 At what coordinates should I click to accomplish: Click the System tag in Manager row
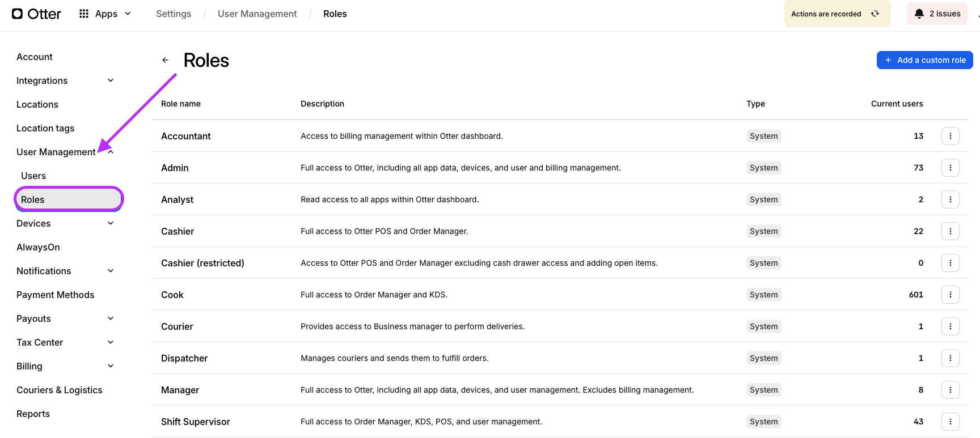tap(764, 390)
